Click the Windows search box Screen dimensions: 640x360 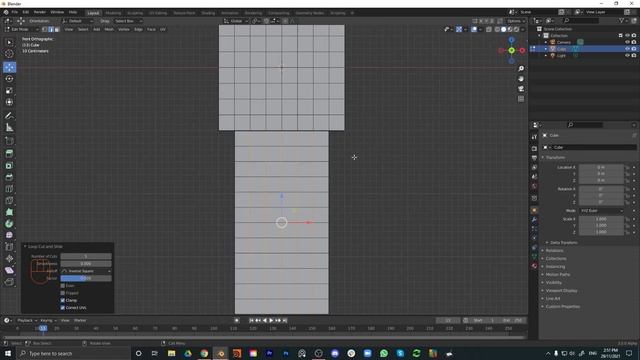(73, 353)
